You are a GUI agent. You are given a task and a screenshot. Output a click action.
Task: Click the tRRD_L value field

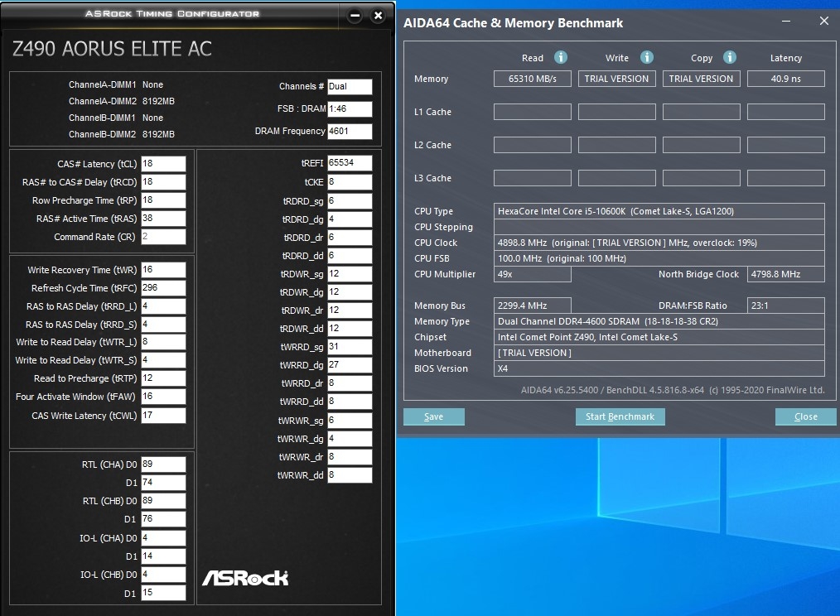click(x=163, y=306)
